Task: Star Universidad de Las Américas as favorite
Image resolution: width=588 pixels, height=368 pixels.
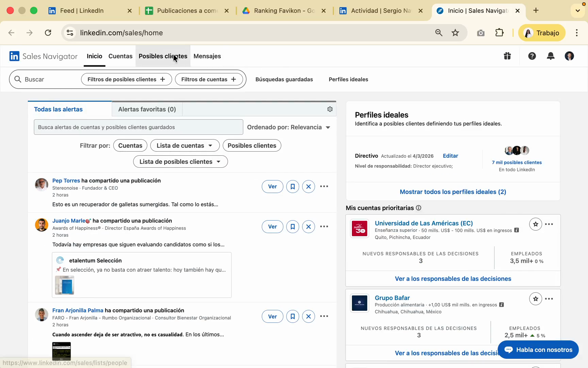Action: click(x=536, y=224)
